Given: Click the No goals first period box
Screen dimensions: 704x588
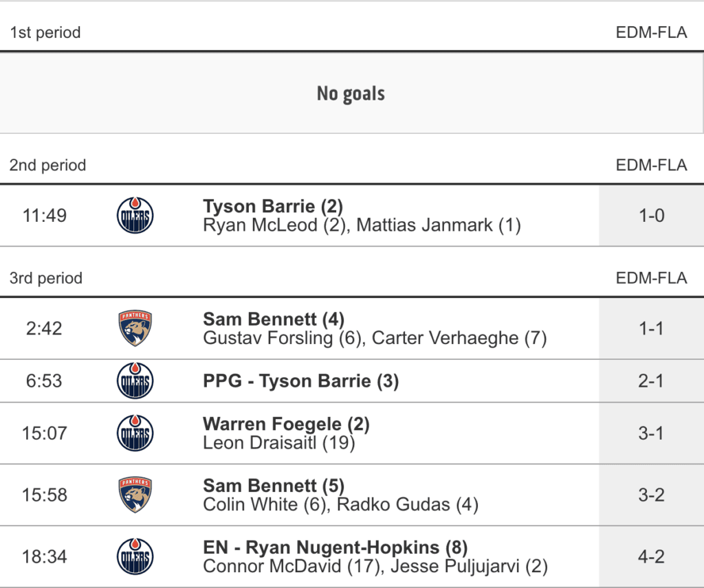Looking at the screenshot, I should (x=351, y=93).
